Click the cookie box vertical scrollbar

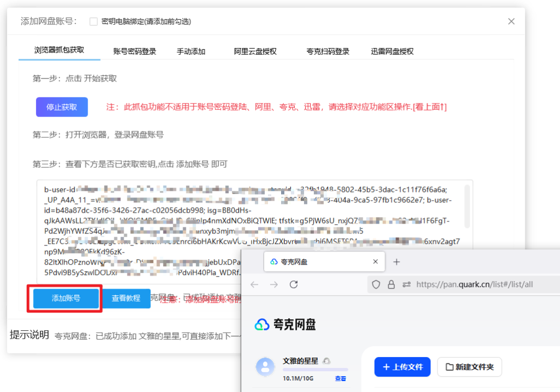(x=467, y=206)
